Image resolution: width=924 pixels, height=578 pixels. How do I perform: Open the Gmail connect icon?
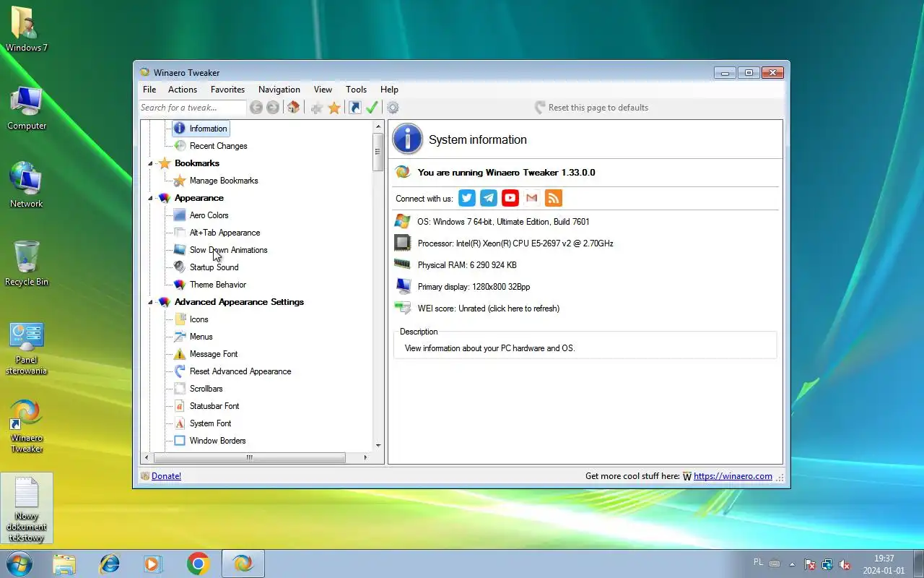click(532, 198)
